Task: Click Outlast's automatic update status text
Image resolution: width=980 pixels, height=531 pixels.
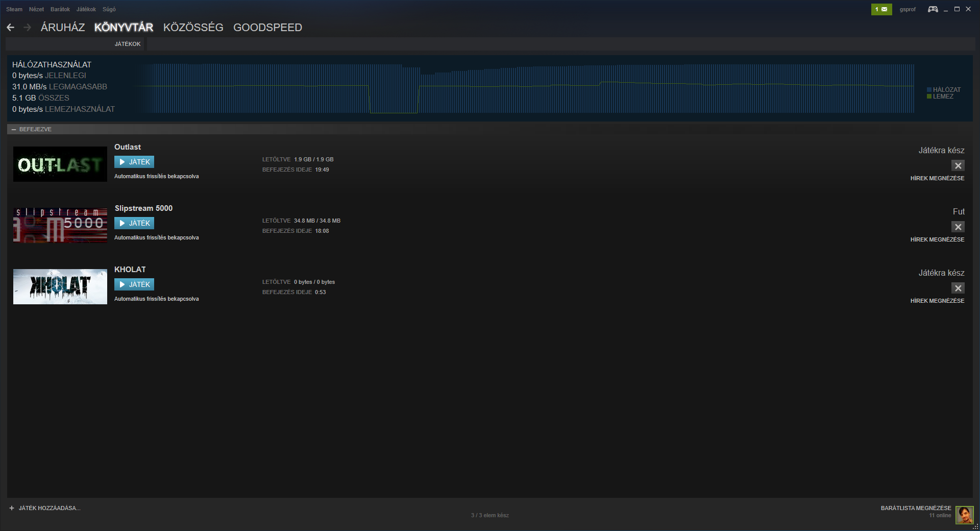Action: pyautogui.click(x=156, y=176)
